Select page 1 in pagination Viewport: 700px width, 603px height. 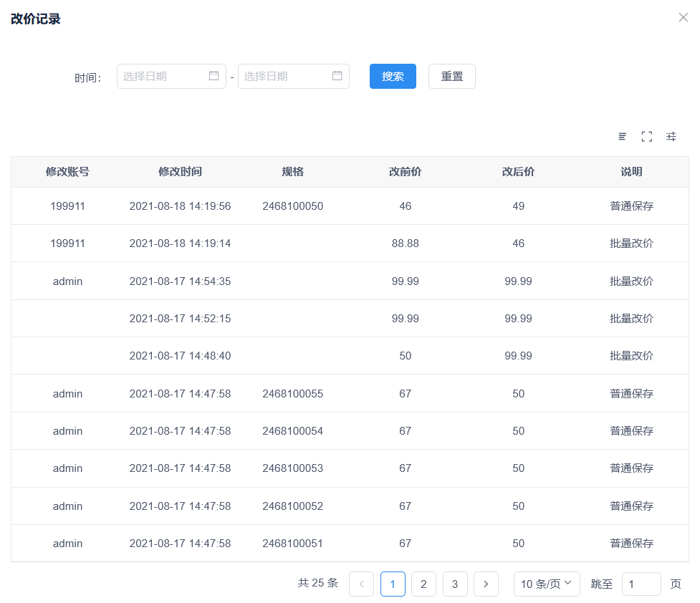click(x=393, y=584)
